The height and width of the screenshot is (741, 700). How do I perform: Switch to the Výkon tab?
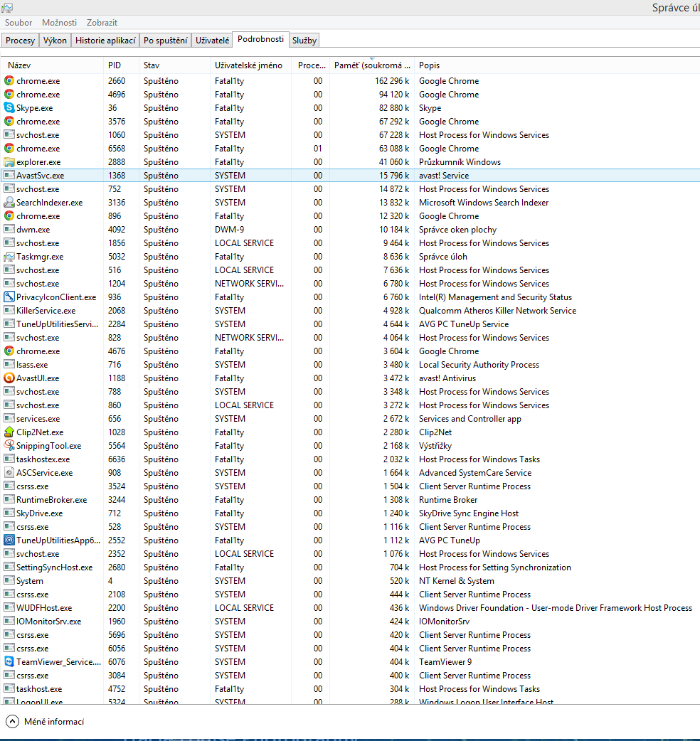click(55, 41)
